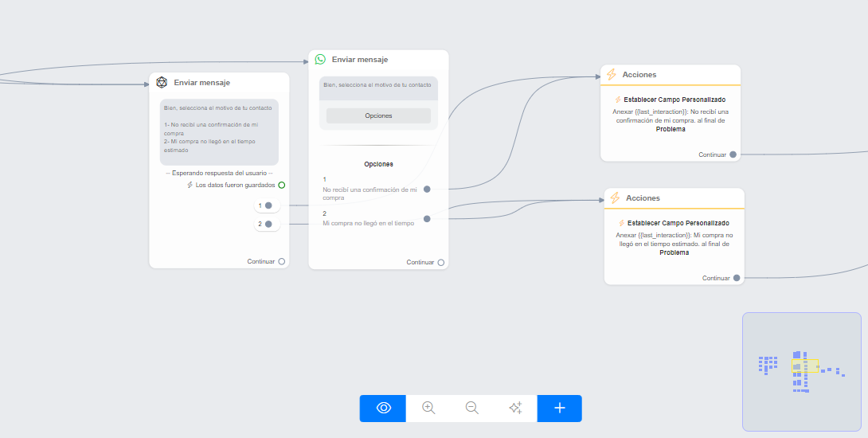Image resolution: width=868 pixels, height=438 pixels.
Task: Click Continuar connector on the WhatsApp message node
Action: point(441,262)
